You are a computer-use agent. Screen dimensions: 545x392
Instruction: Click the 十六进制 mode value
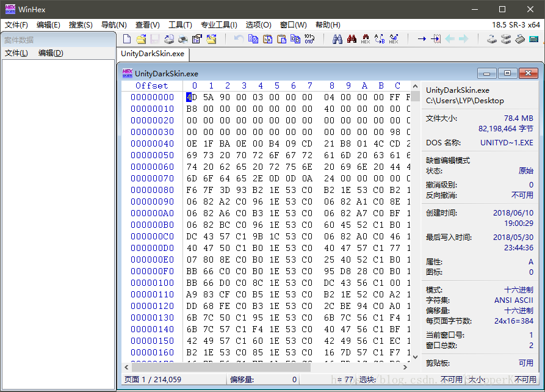pos(519,290)
